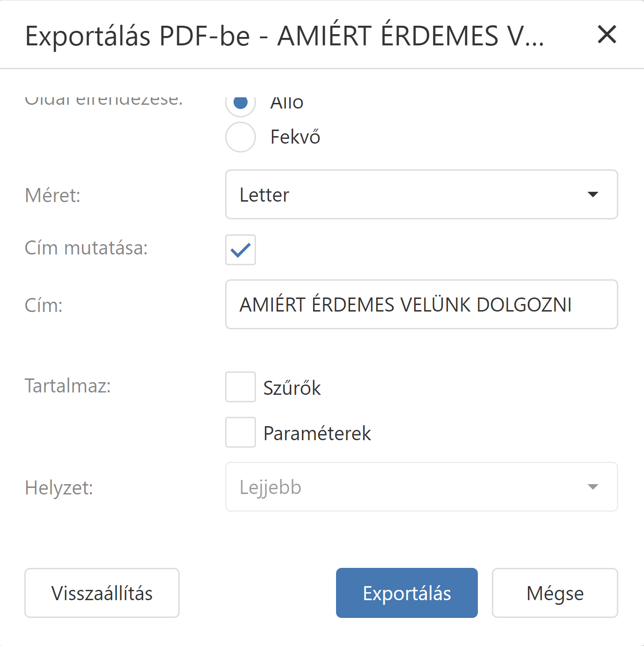Click the blue Exportálás button

tap(407, 593)
